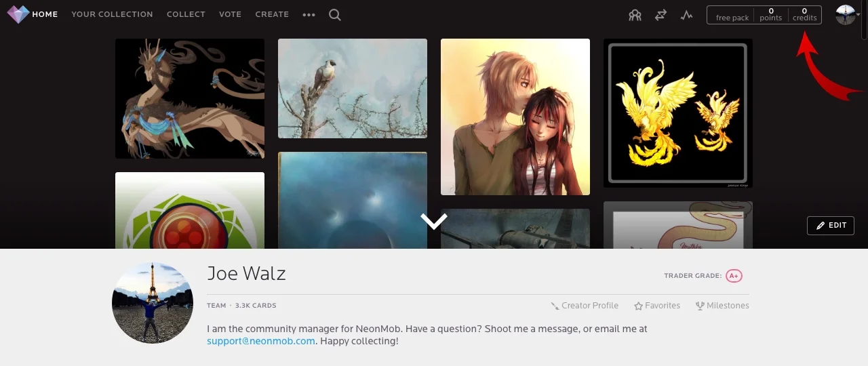The width and height of the screenshot is (868, 366).
Task: Click the Joe Walz name heading
Action: [246, 273]
